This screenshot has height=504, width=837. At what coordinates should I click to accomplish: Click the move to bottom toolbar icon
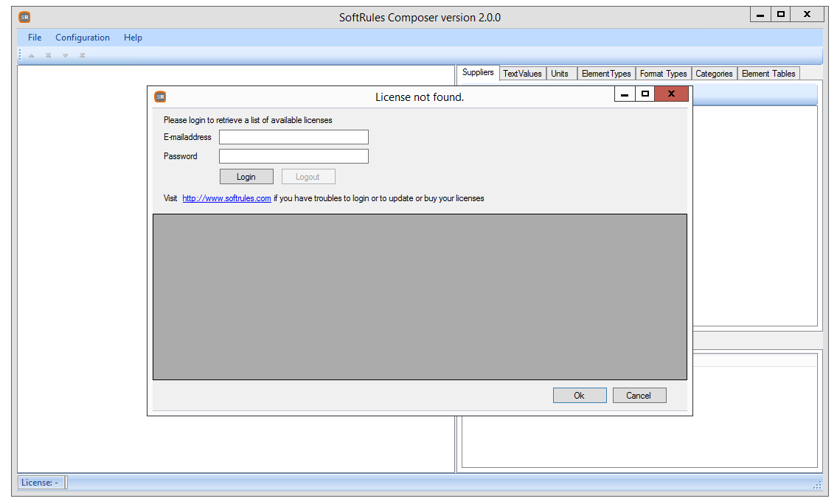point(82,55)
